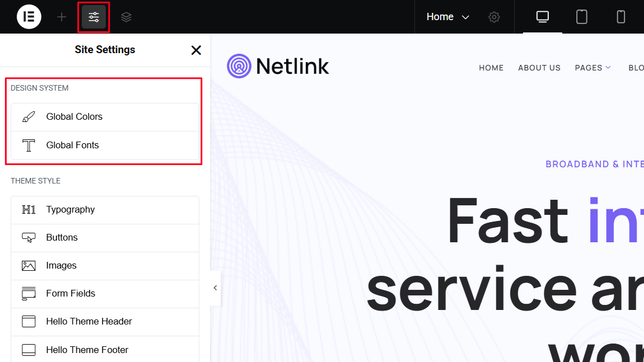Collapse the side panel with arrow
The width and height of the screenshot is (644, 362).
(215, 288)
